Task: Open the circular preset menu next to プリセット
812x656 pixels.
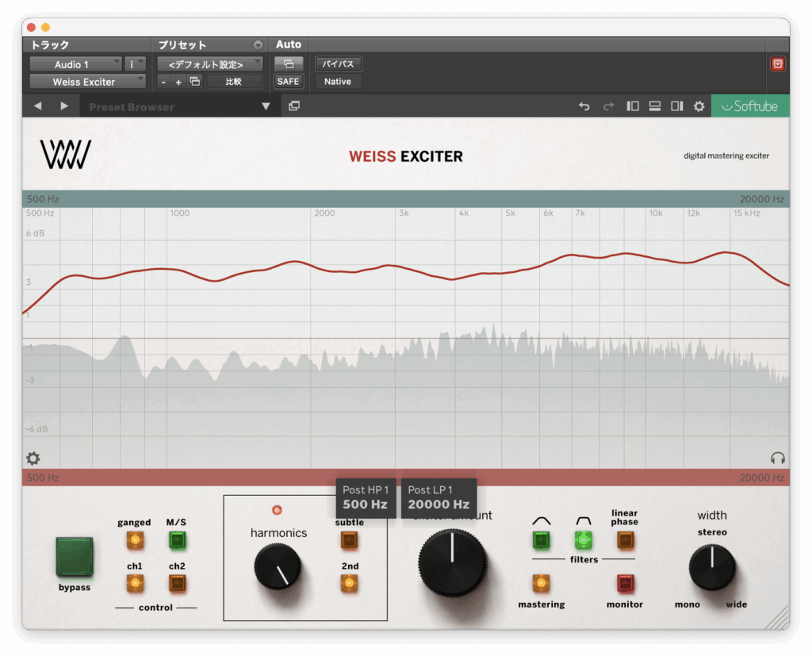Action: tap(258, 45)
